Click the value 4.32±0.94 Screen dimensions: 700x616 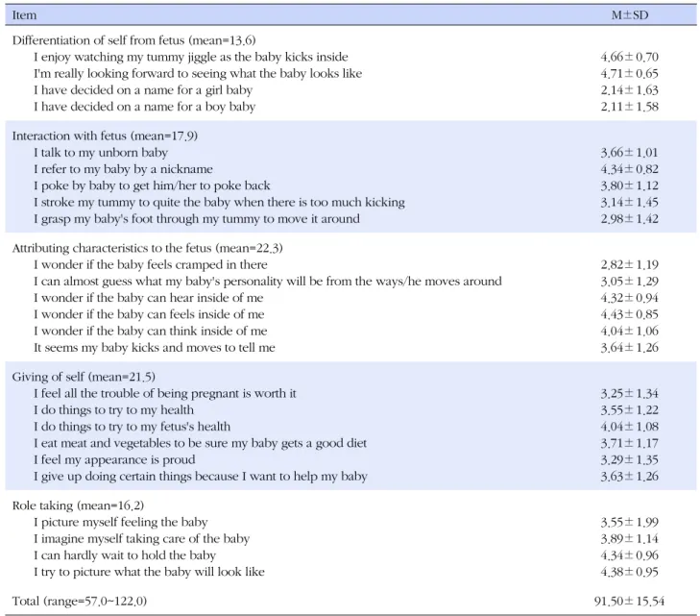point(630,298)
